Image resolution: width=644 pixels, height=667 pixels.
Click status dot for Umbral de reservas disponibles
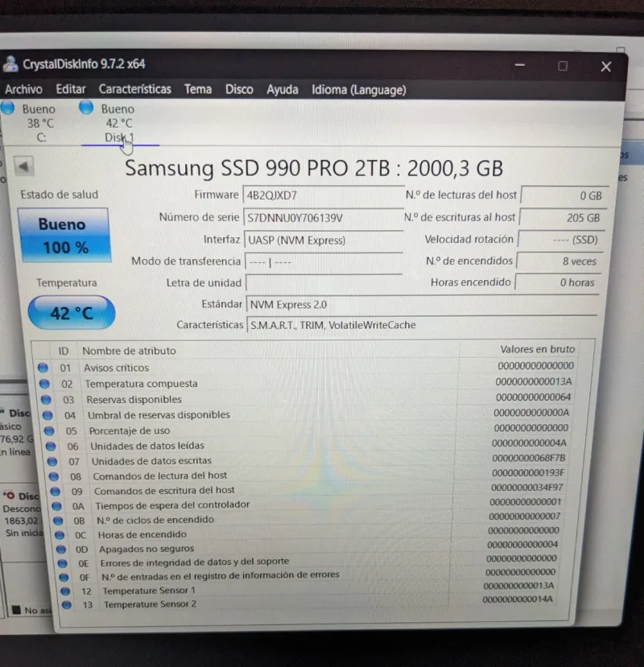[x=47, y=415]
